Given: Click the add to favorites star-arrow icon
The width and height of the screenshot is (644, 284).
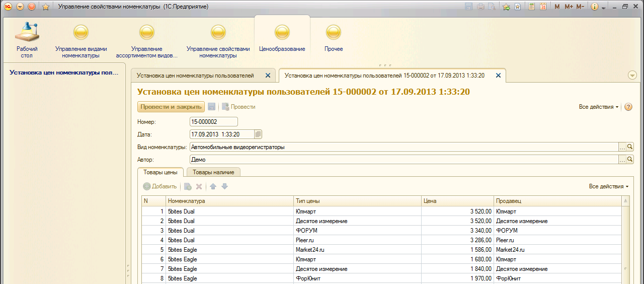Looking at the screenshot, I should [x=506, y=7].
